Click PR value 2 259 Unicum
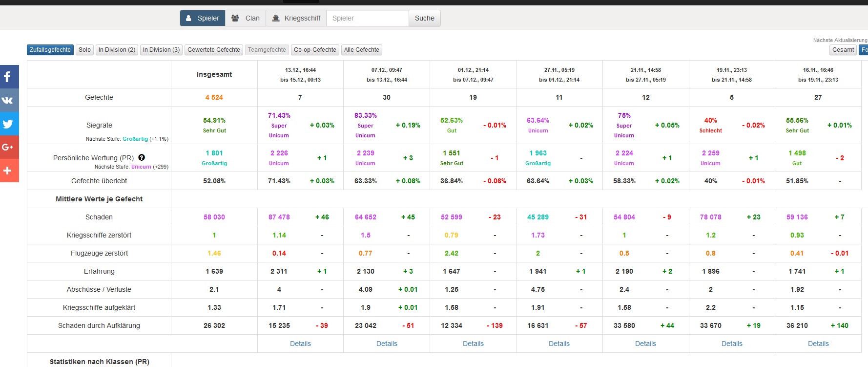The height and width of the screenshot is (367, 868). [710, 157]
